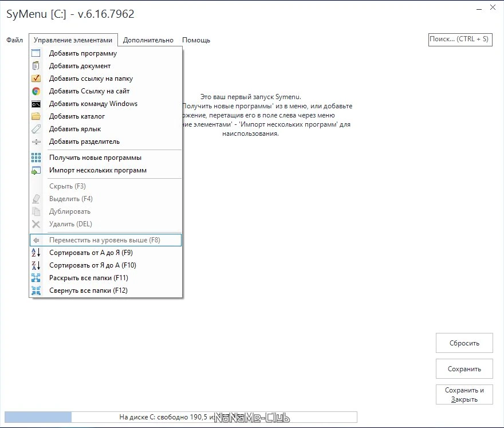The image size is (504, 428).
Task: Select Добавить ссылку на папку
Action: (x=105, y=78)
